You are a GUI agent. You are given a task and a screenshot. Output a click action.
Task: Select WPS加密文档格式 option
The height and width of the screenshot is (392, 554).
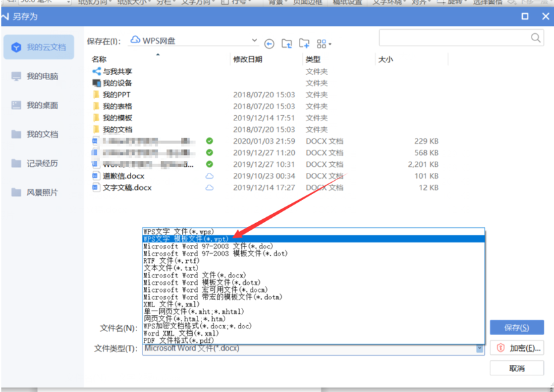(x=313, y=326)
